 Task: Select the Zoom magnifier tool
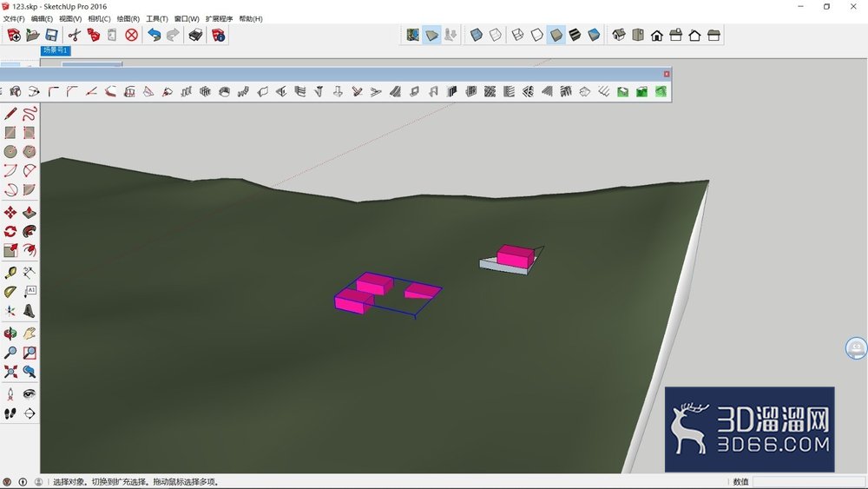(10, 353)
